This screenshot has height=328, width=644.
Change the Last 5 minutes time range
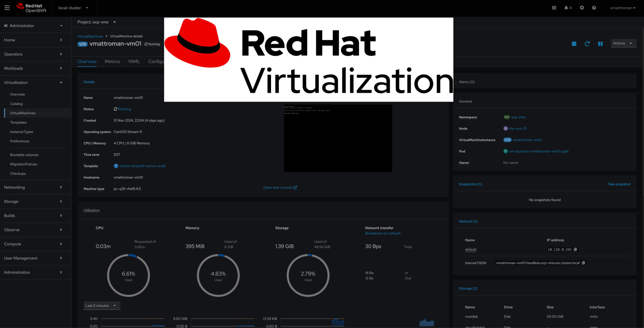[102, 305]
